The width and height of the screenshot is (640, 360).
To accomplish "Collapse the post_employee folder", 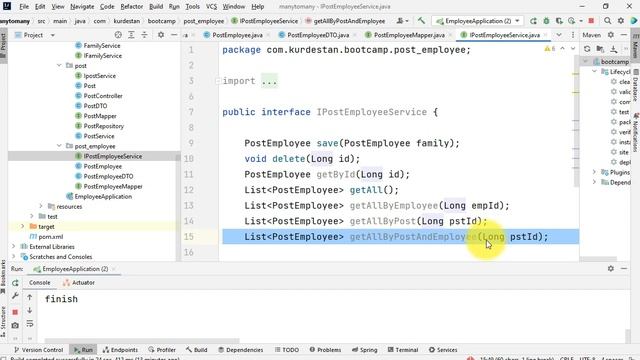I will 59,146.
